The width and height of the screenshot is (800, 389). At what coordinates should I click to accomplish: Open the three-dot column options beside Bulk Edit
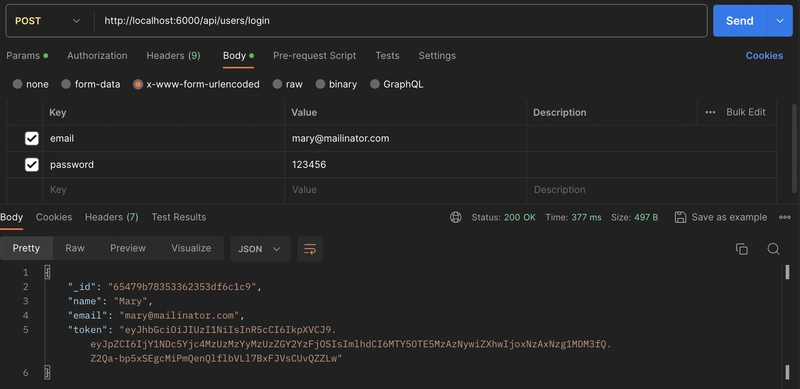710,112
